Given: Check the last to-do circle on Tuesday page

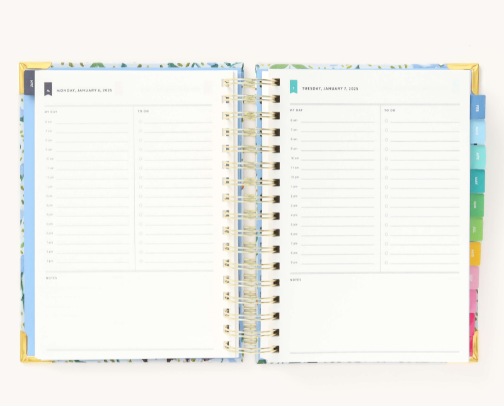Looking at the screenshot, I should [386, 263].
